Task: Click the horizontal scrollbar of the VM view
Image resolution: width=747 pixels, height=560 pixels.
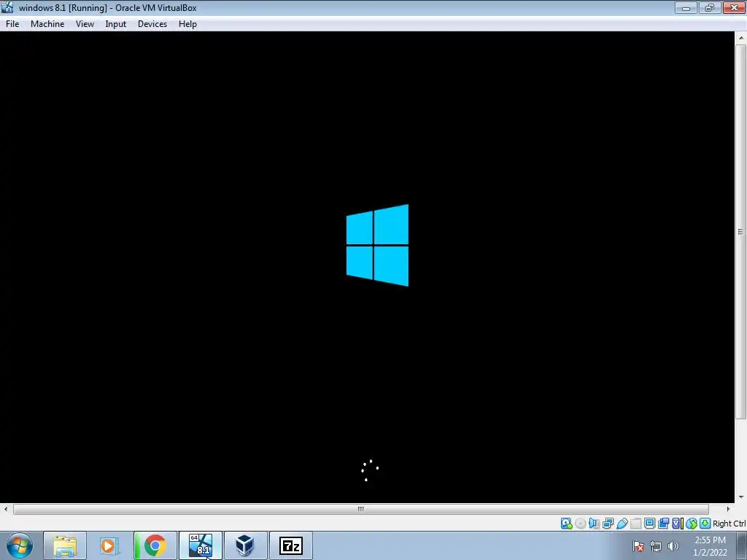Action: click(360, 509)
